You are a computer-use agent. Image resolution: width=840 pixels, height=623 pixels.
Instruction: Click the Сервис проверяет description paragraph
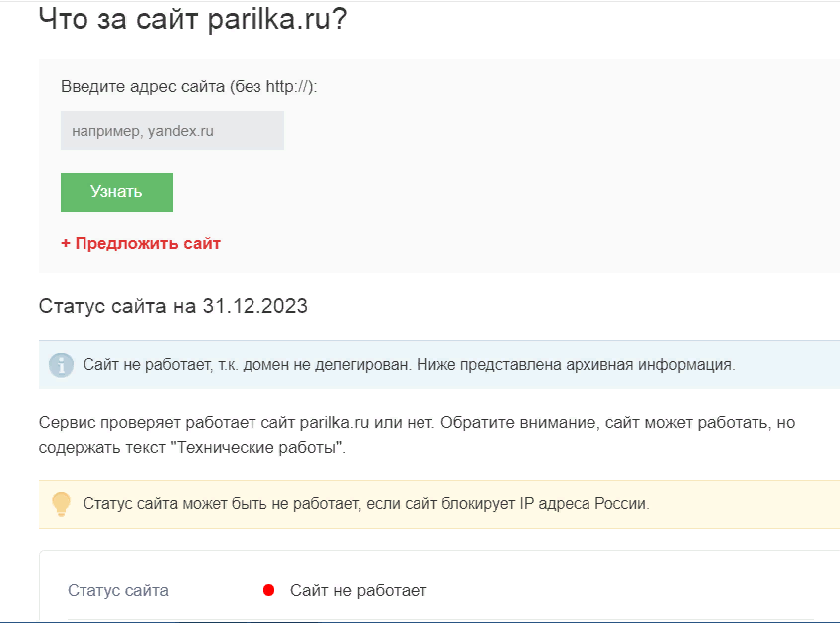(x=417, y=435)
